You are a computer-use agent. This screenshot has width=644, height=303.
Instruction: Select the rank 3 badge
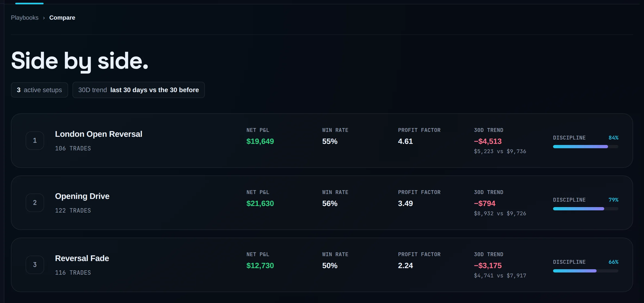(35, 265)
